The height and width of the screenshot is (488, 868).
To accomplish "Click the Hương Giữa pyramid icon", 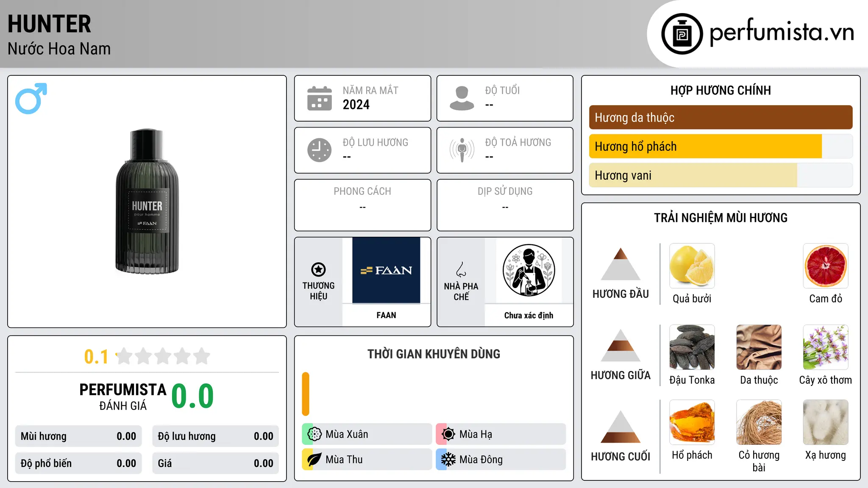I will pyautogui.click(x=620, y=345).
